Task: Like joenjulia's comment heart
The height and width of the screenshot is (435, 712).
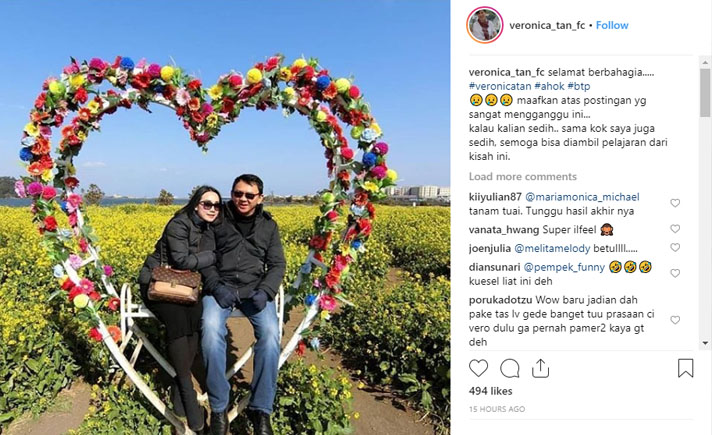Action: pyautogui.click(x=675, y=247)
